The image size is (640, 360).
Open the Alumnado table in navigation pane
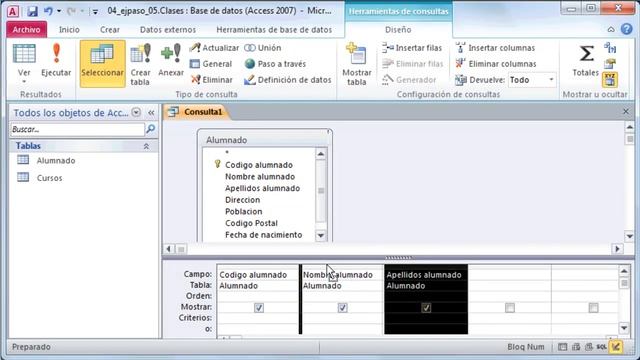tap(56, 160)
